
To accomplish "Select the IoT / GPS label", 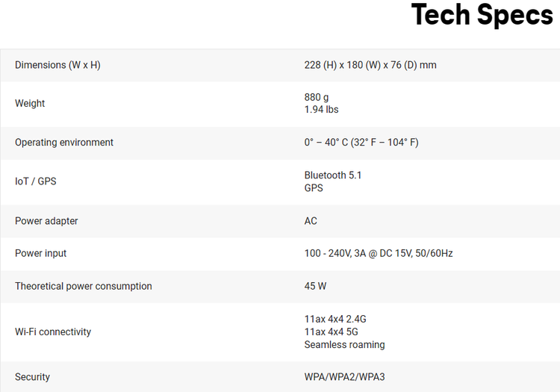I will 35,181.
